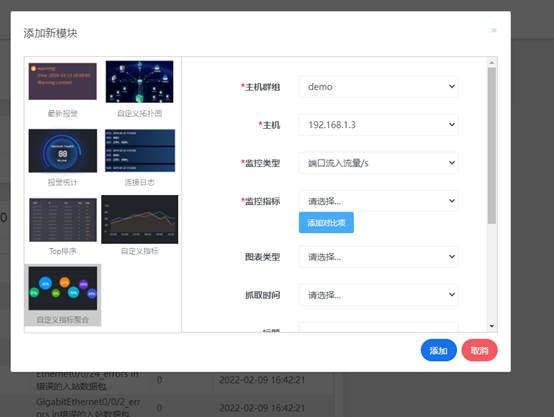Pick the 报警统计 gauge module thumbnail
The image size is (554, 417).
63,151
